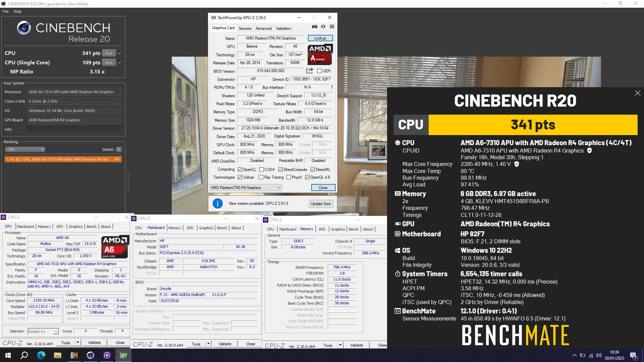The image size is (644, 362).
Task: Open File Explorer from taskbar
Action: 57,355
